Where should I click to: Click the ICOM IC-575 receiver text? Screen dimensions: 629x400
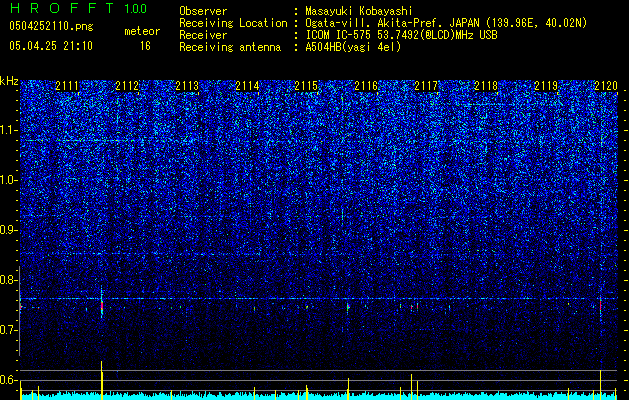point(401,35)
